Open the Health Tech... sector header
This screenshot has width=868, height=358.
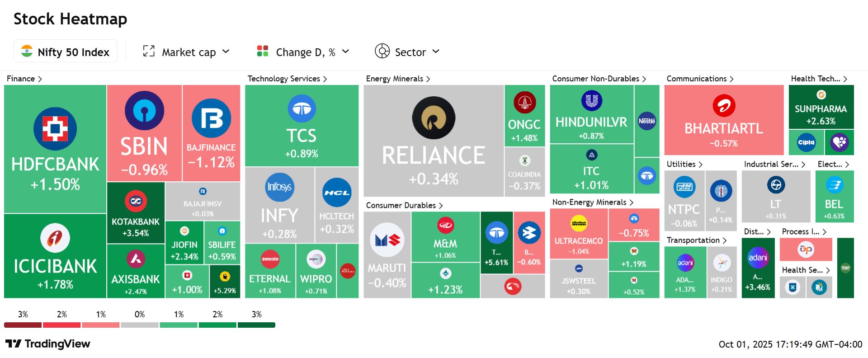(x=819, y=79)
